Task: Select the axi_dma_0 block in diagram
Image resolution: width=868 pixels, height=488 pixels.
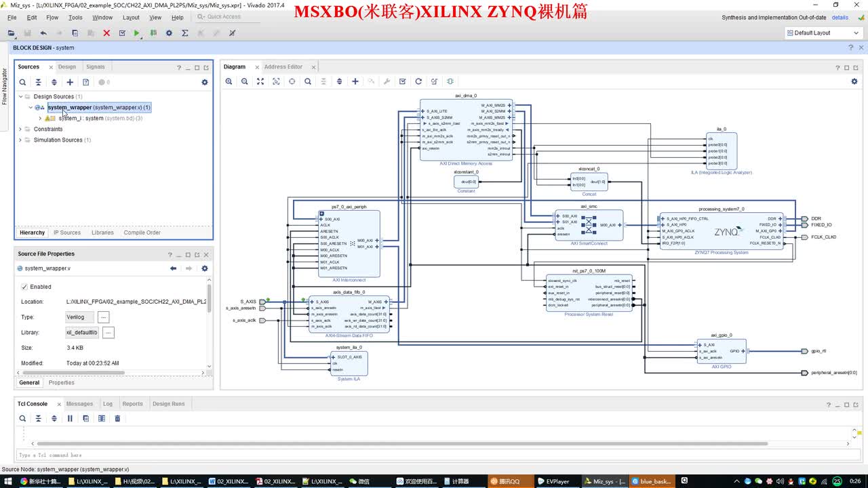Action: 466,130
